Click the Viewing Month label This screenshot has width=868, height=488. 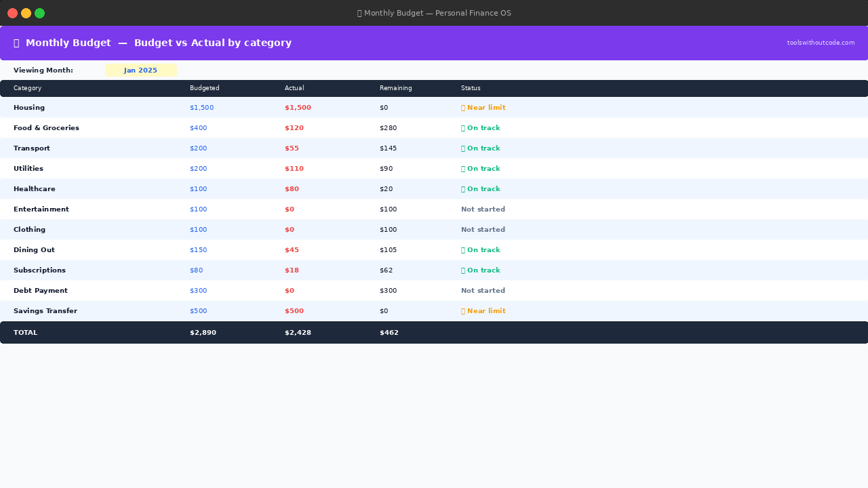tap(43, 70)
